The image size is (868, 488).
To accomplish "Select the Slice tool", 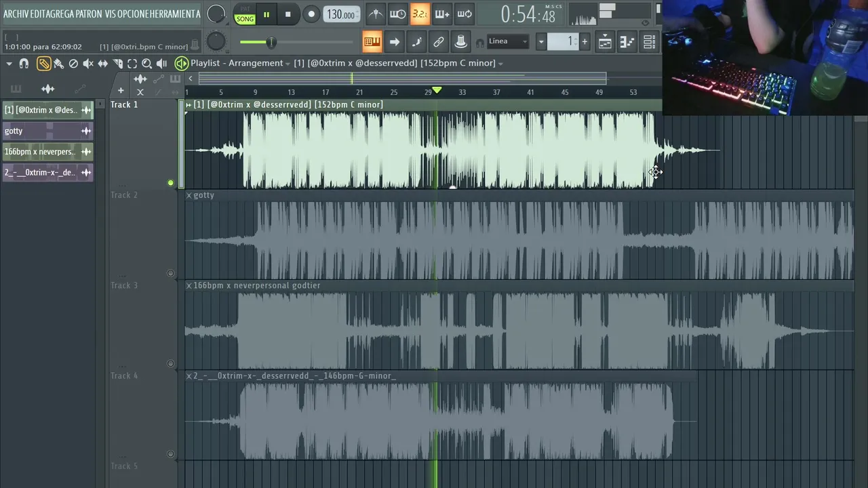I will [117, 64].
